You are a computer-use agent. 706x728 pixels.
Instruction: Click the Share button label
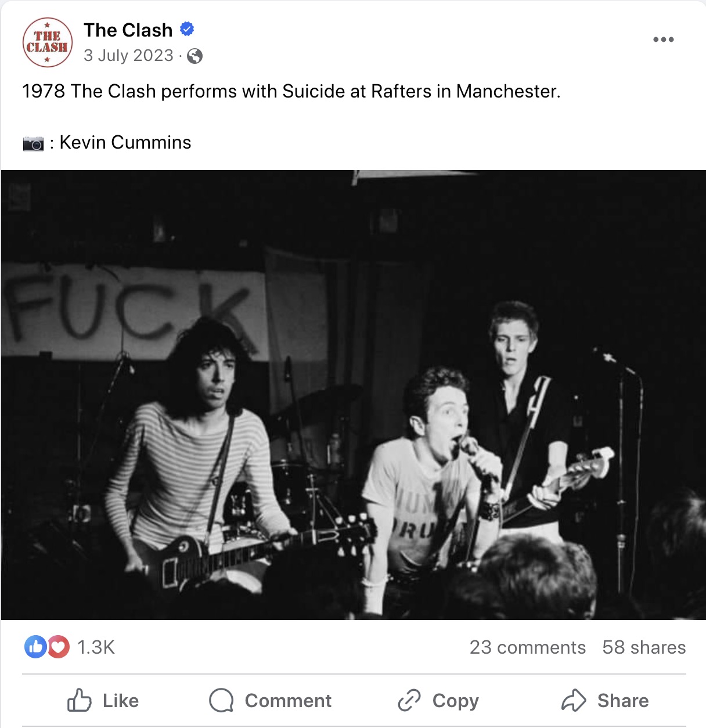point(623,701)
